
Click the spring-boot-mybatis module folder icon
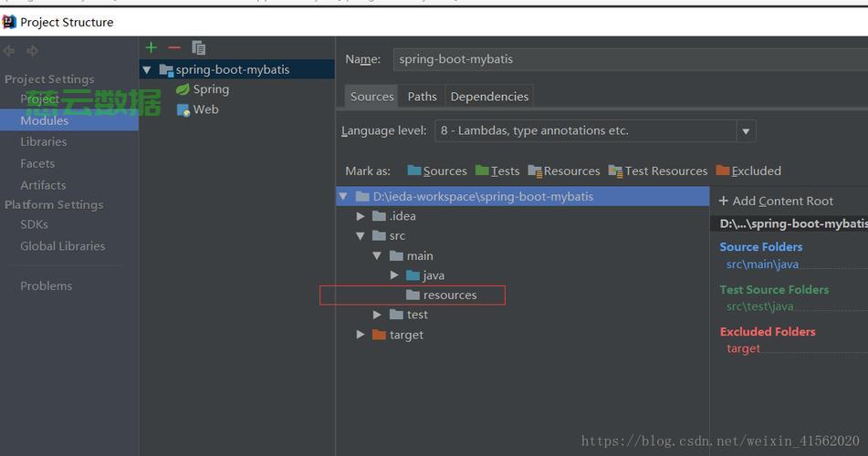pos(166,69)
